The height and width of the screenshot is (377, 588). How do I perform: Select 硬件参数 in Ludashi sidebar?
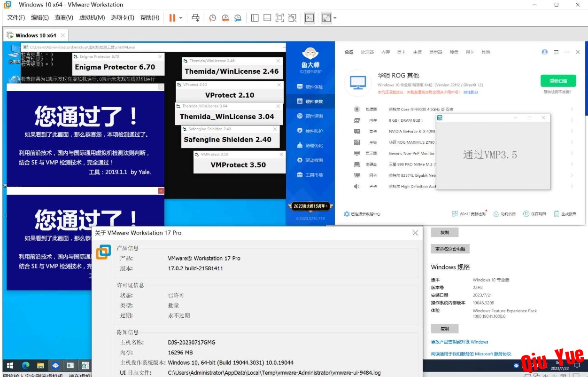pos(310,102)
